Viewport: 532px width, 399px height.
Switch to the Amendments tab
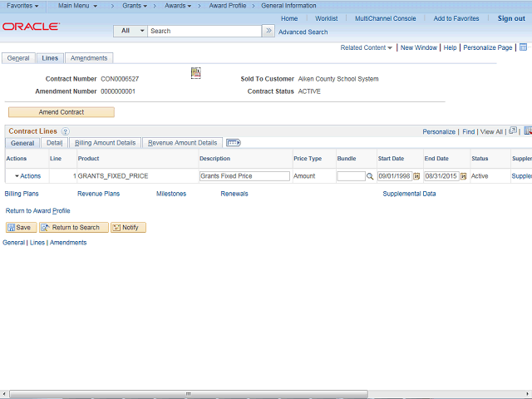[89, 58]
